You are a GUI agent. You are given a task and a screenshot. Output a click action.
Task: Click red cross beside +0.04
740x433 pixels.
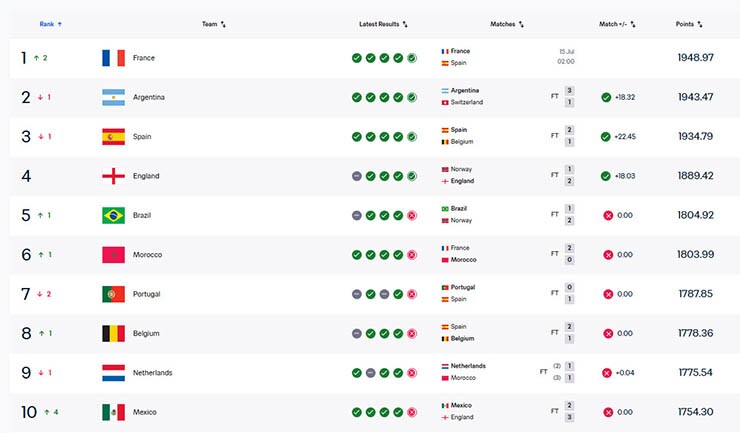(x=607, y=373)
